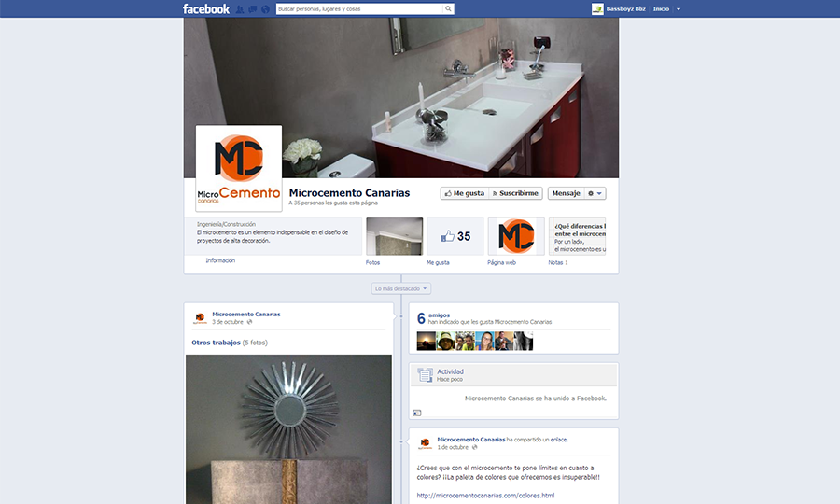Click the Facebook logo in header

click(x=205, y=8)
